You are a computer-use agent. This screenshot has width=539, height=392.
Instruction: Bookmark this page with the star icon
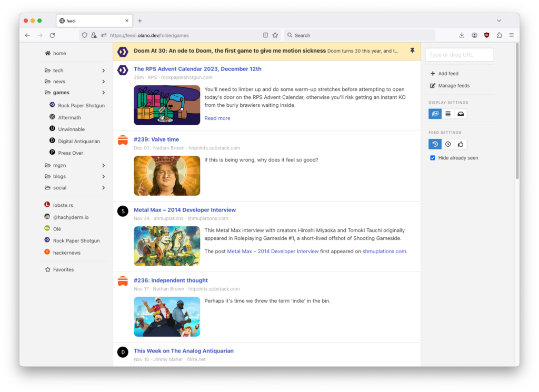[x=275, y=35]
